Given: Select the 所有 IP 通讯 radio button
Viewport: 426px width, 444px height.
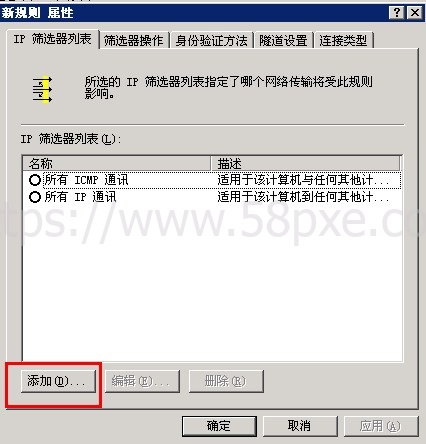Looking at the screenshot, I should [x=35, y=197].
